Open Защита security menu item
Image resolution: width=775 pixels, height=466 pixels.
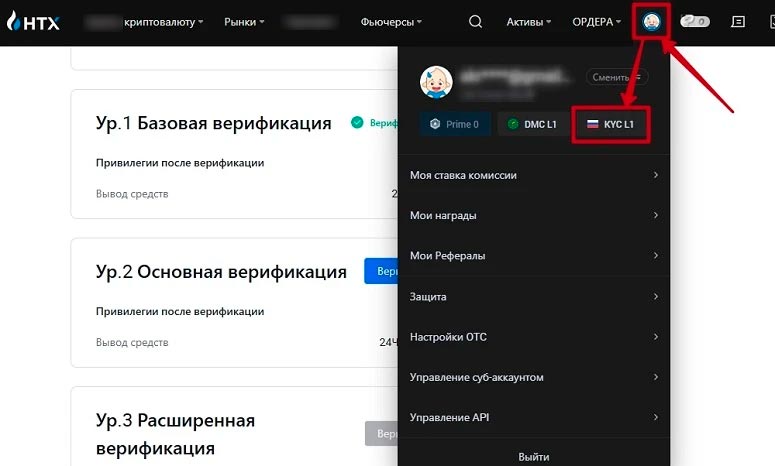534,297
